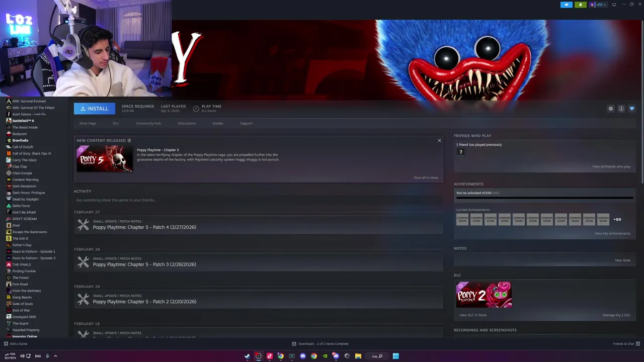Viewport: 644px width, 362px height.
Task: Select God of War in library
Action: [21, 310]
